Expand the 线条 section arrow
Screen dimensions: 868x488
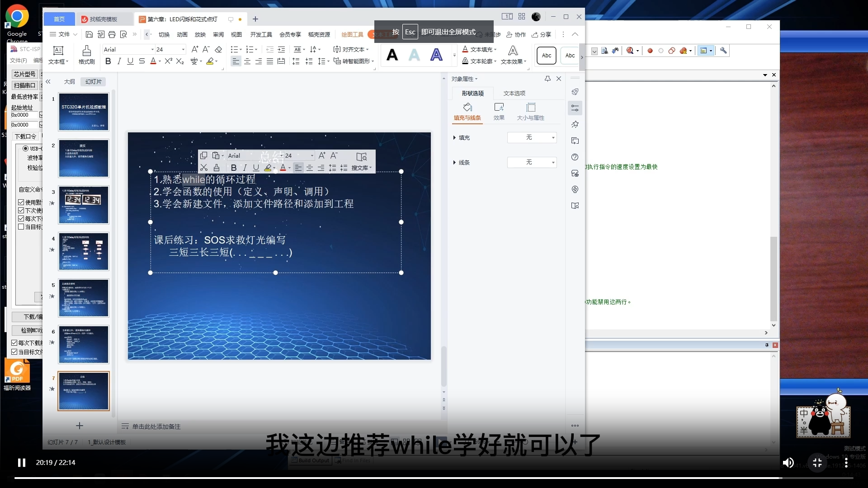pyautogui.click(x=454, y=163)
